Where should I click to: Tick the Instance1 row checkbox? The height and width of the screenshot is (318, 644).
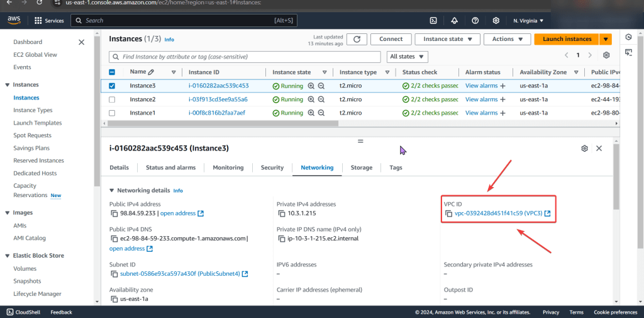[112, 113]
